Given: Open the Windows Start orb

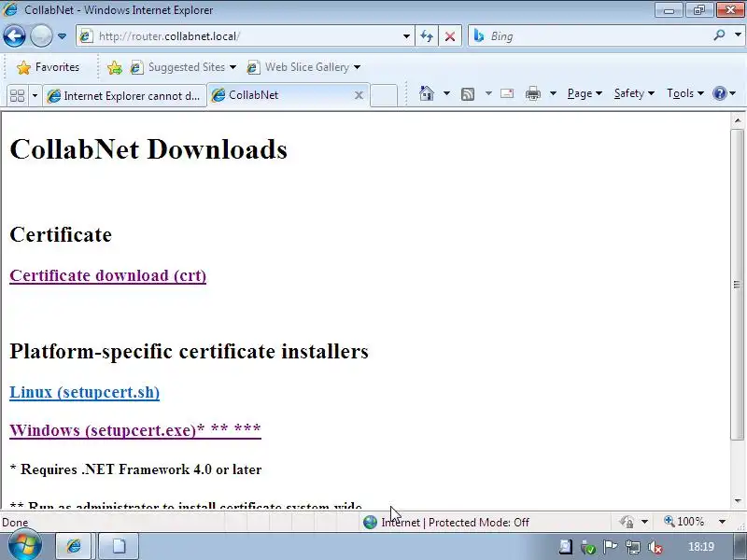Looking at the screenshot, I should coord(24,545).
